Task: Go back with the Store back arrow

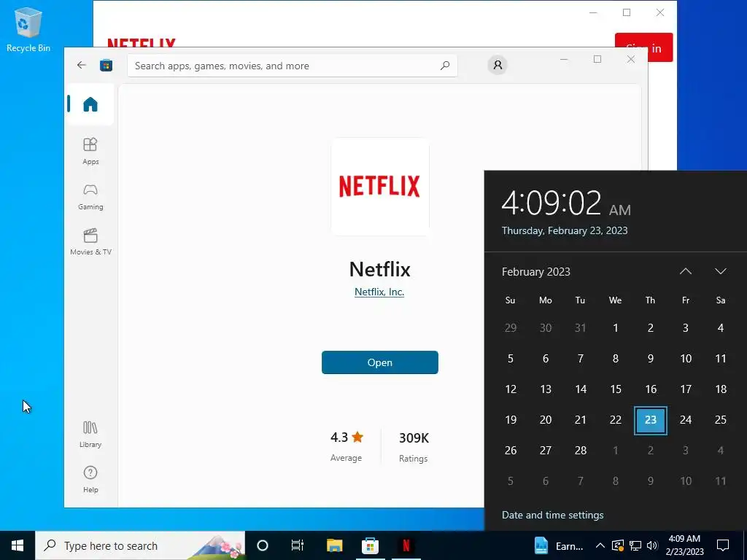Action: [82, 65]
